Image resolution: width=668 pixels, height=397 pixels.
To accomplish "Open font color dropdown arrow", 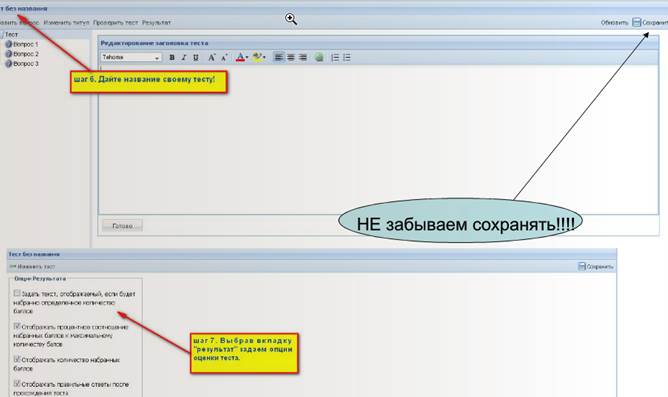I will pyautogui.click(x=247, y=58).
